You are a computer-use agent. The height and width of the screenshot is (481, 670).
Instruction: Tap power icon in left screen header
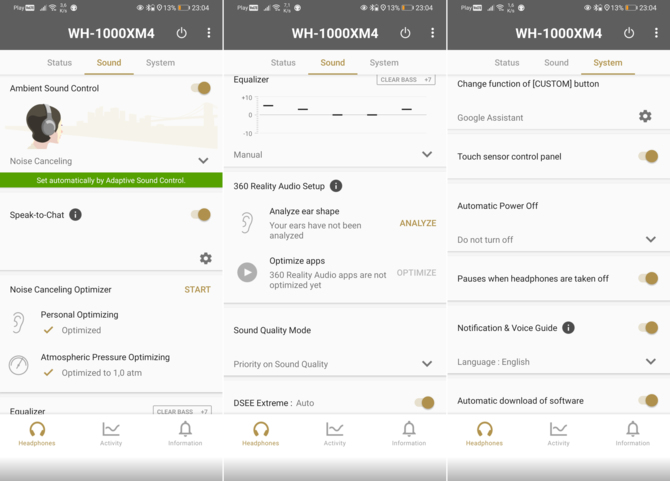click(182, 33)
